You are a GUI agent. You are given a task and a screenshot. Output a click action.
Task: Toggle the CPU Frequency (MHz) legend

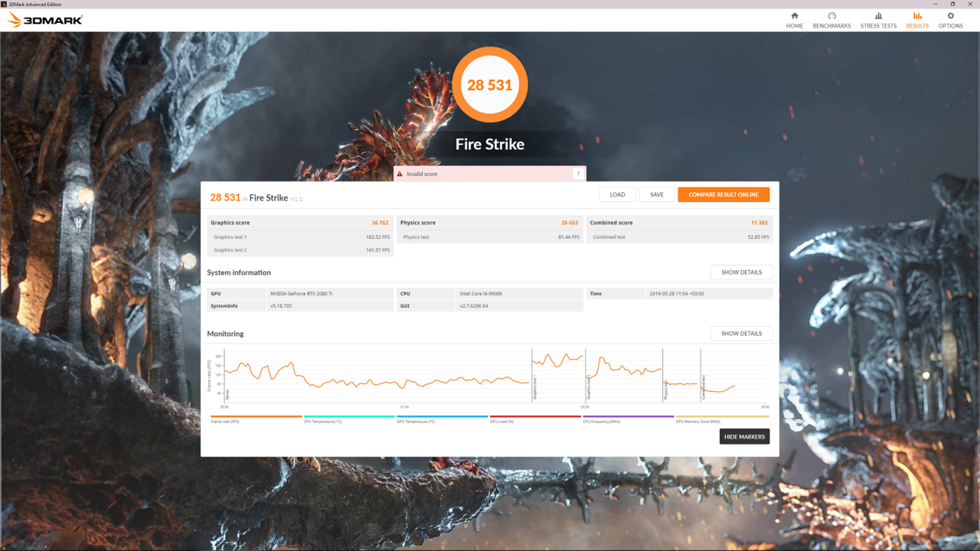point(628,419)
